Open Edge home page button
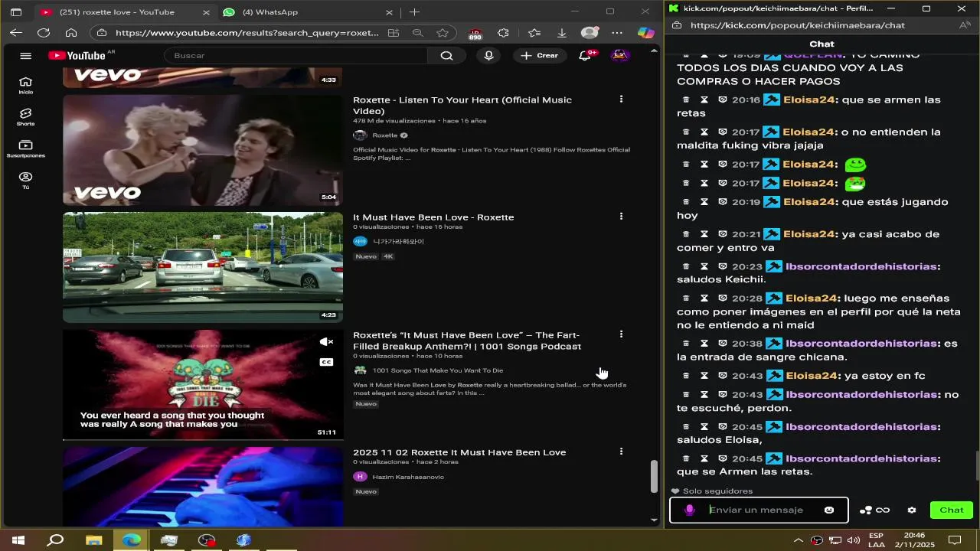This screenshot has height=551, width=980. click(x=71, y=33)
